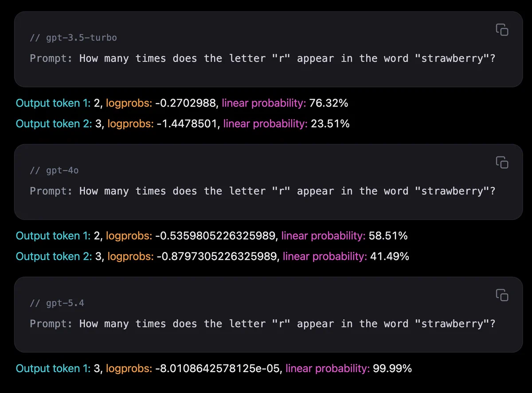Copy the gpt-5.4 code block
532x393 pixels.
click(x=502, y=295)
